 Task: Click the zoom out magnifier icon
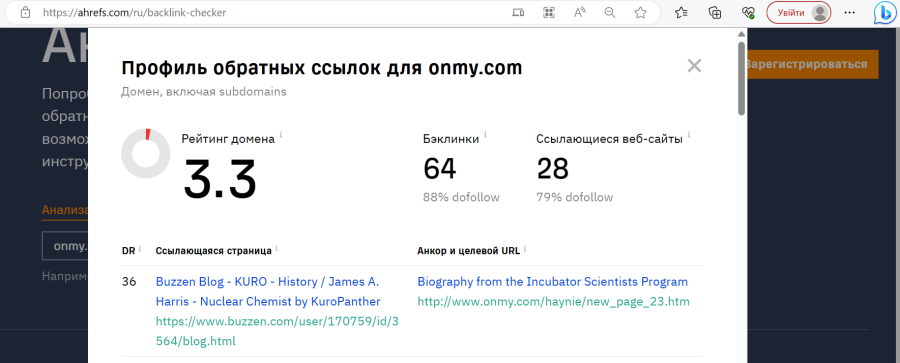(x=610, y=13)
